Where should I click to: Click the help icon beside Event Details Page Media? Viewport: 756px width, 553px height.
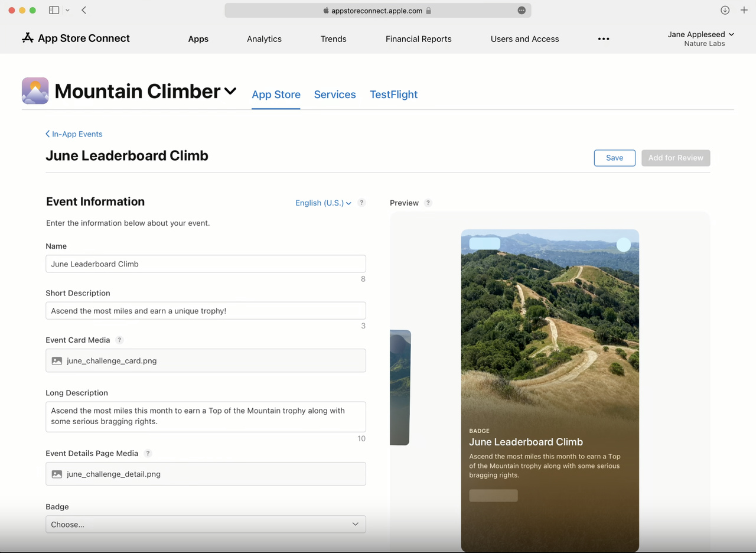tap(148, 454)
